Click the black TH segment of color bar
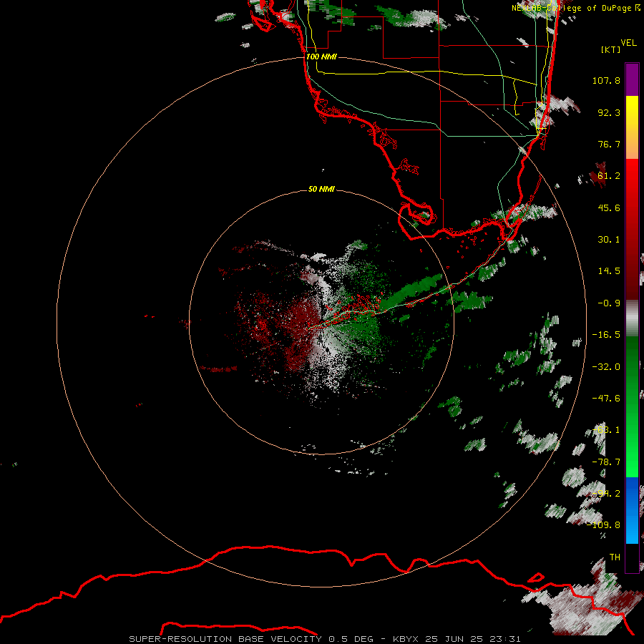Screen dimensions: 644x644 (632, 557)
